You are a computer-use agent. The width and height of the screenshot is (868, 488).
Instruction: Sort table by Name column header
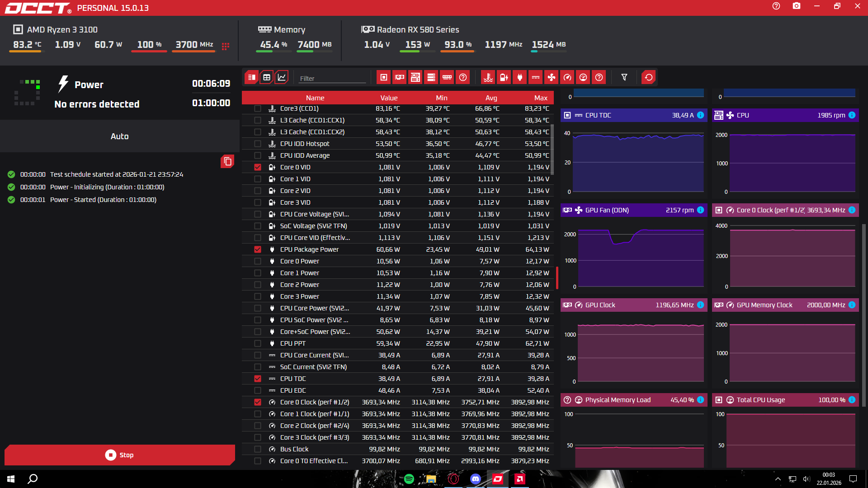click(x=315, y=98)
